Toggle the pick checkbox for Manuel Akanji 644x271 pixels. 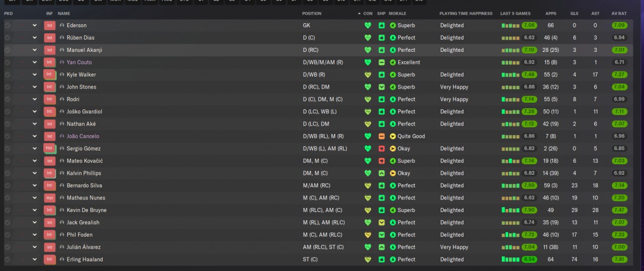8,50
